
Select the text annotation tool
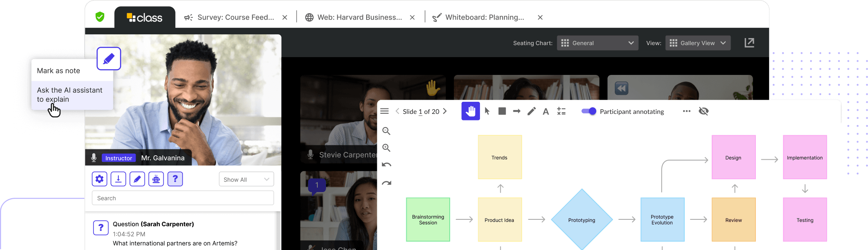point(546,111)
